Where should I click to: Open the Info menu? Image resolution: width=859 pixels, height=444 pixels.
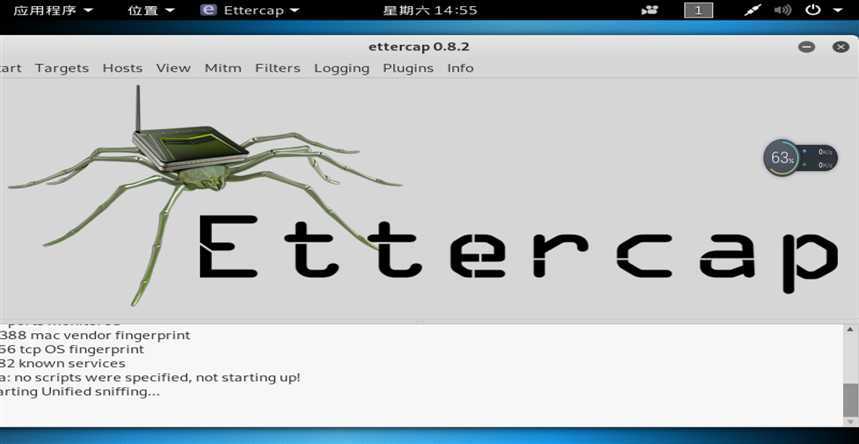point(460,68)
